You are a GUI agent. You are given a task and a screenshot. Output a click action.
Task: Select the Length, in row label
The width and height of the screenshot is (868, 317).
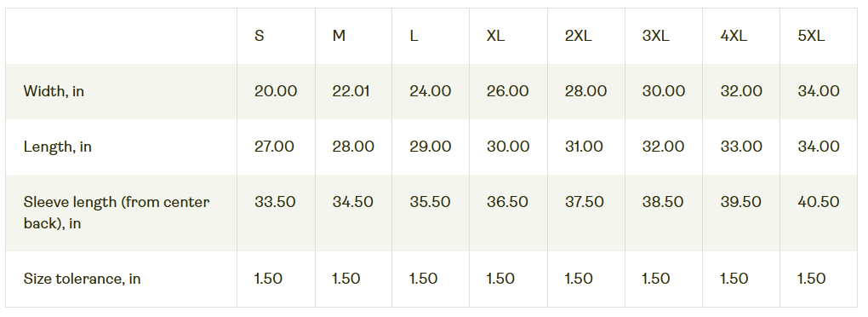coord(58,147)
